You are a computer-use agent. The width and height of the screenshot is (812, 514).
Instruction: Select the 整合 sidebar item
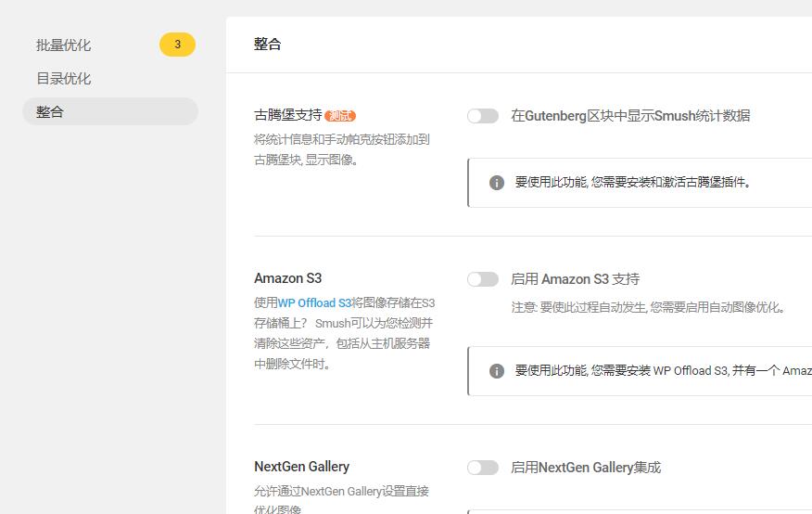(x=109, y=111)
